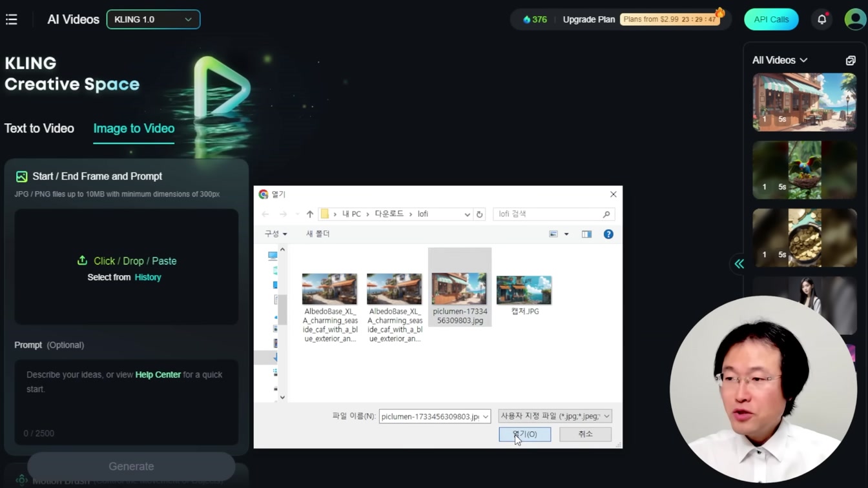This screenshot has width=868, height=488.
Task: Click the Upgrade Plan button
Action: 588,19
